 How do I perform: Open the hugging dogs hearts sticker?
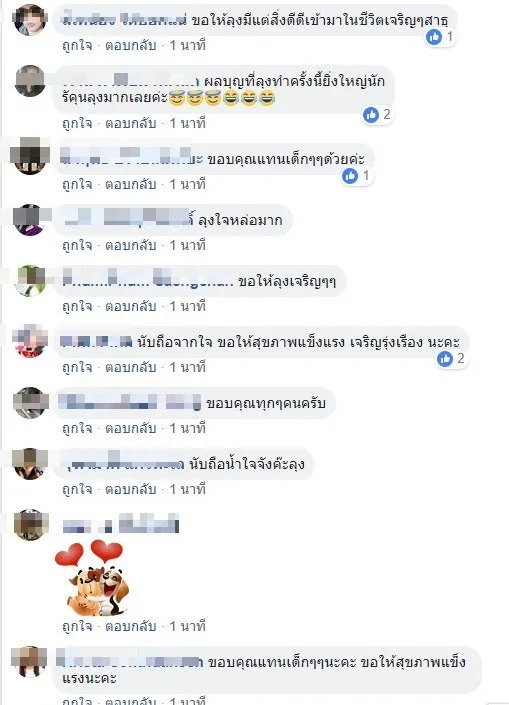(x=91, y=579)
